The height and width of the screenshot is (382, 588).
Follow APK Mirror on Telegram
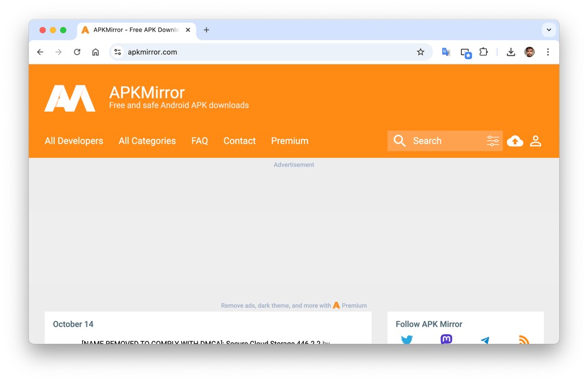(485, 340)
